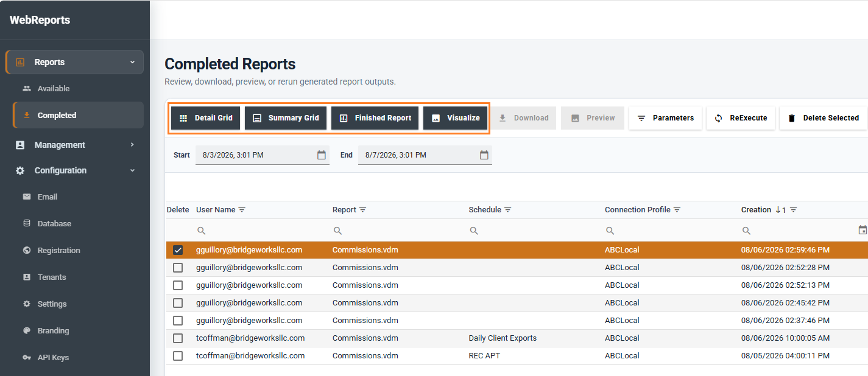Check the 02:52:28 PM report row checkbox

coord(178,268)
